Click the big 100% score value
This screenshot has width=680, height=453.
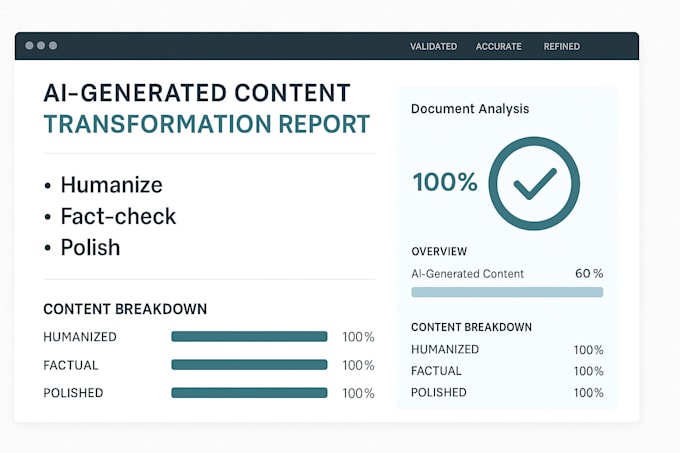click(445, 182)
